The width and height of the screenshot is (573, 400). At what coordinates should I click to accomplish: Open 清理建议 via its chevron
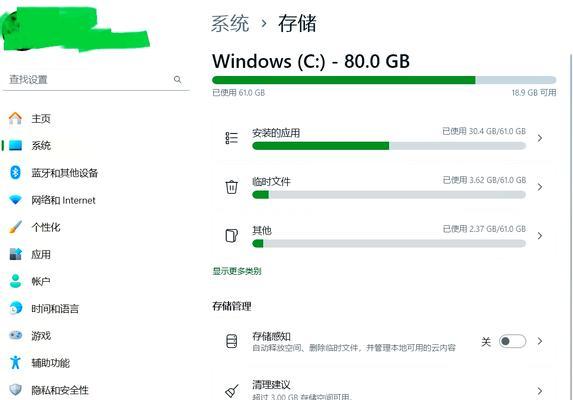540,391
